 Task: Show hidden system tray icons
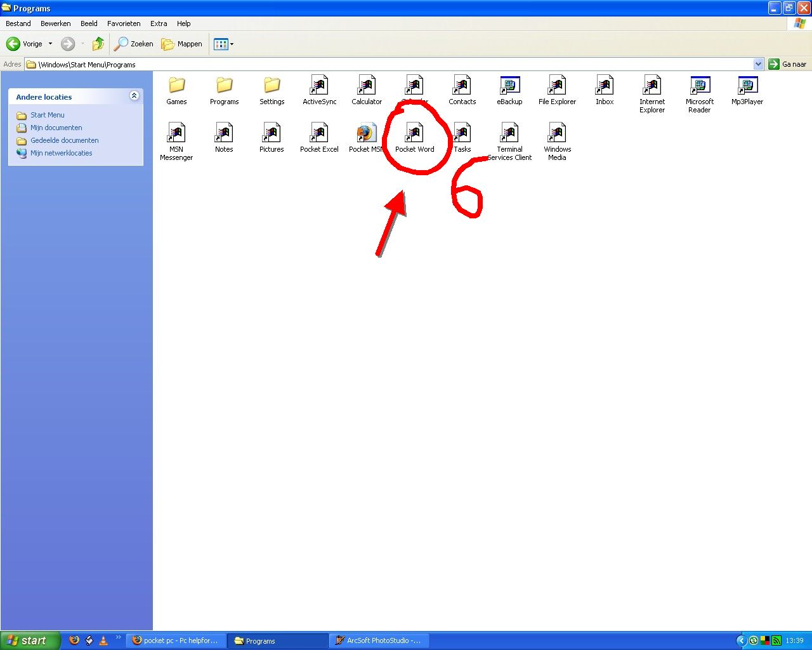(740, 640)
